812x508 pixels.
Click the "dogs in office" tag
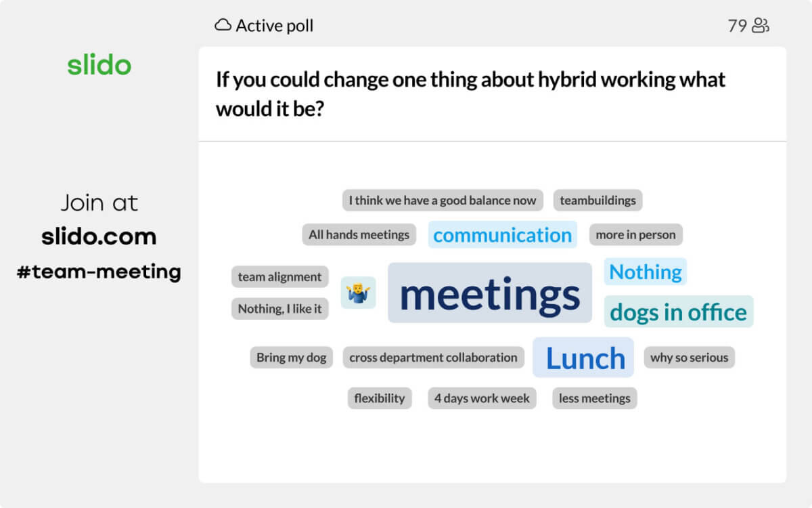tap(678, 312)
